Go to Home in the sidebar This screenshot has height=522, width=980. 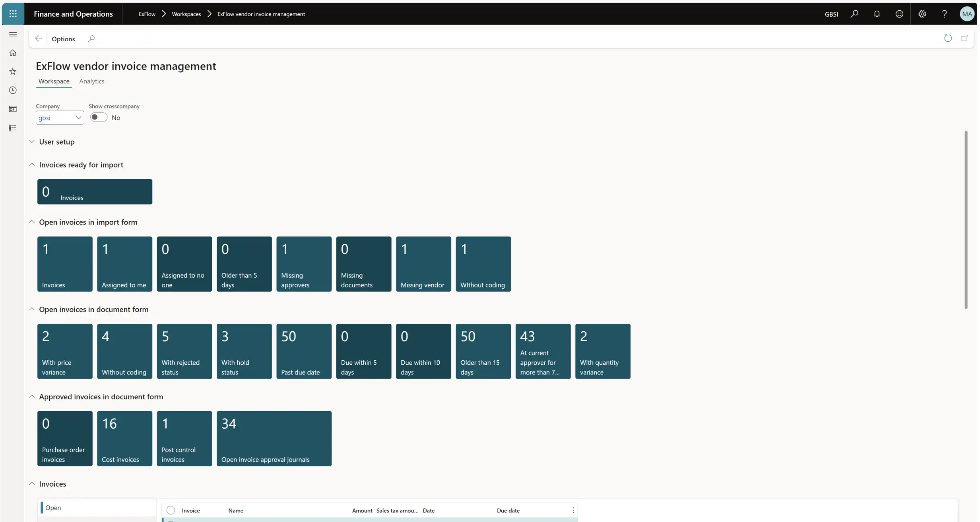point(13,53)
